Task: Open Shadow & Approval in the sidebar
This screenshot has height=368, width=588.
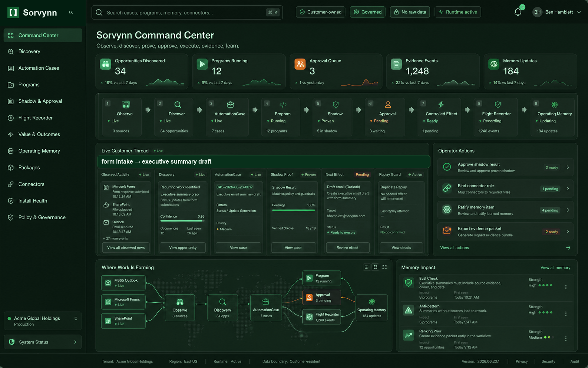Action: coord(43,101)
